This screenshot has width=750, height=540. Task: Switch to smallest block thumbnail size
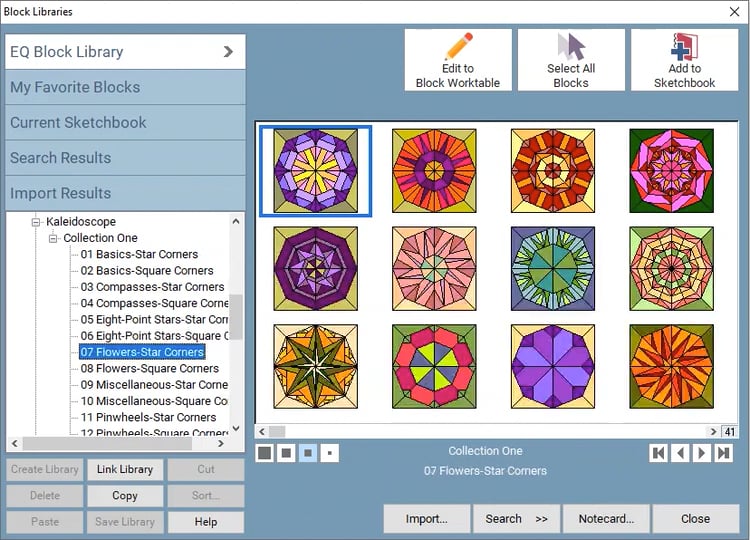point(330,452)
